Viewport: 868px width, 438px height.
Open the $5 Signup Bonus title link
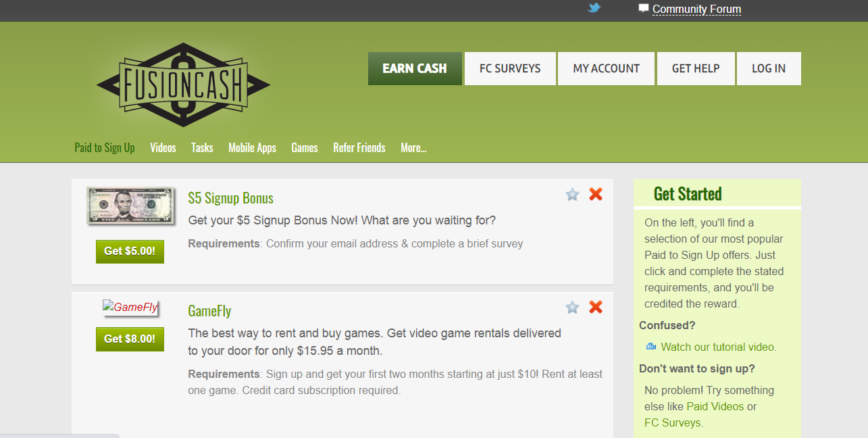[230, 198]
